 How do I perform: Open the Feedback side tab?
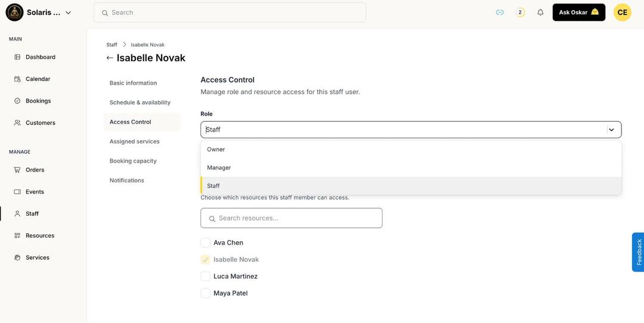pyautogui.click(x=638, y=252)
